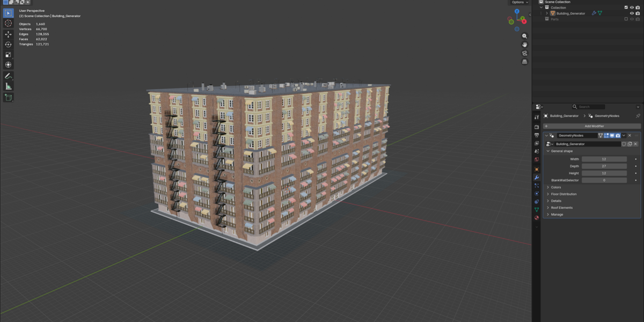Remove the GeometryNodes modifier with X
644x322 pixels.
pos(630,136)
